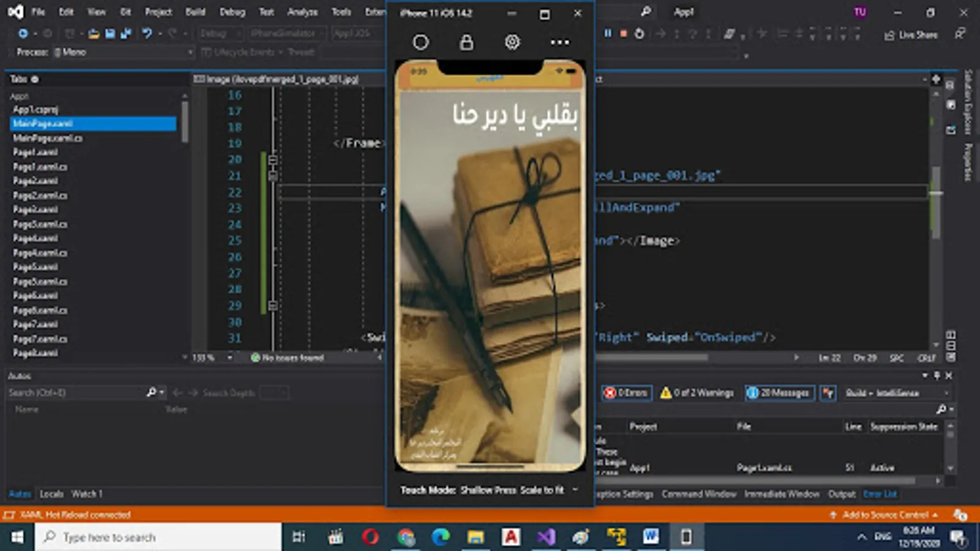
Task: Open the Debug menu
Action: pyautogui.click(x=232, y=12)
